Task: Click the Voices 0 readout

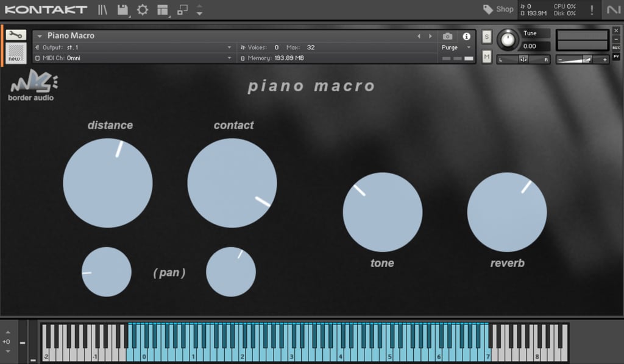Action: 260,47
